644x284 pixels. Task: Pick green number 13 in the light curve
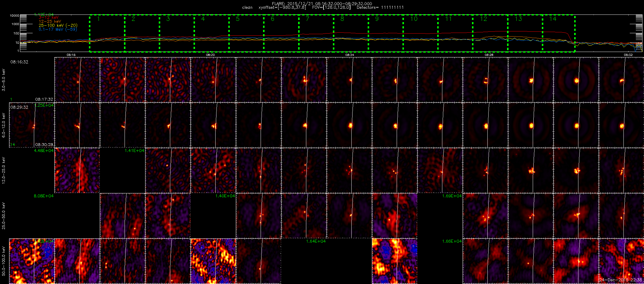518,19
